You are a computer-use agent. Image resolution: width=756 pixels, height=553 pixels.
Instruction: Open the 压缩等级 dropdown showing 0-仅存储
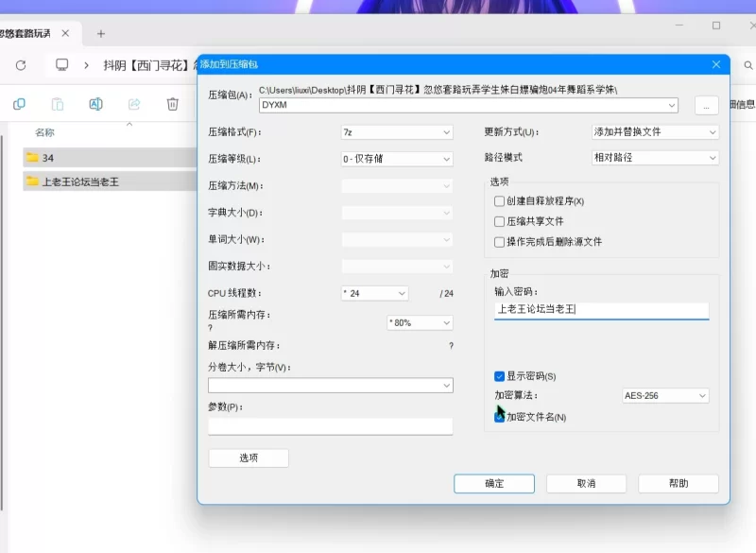click(397, 159)
